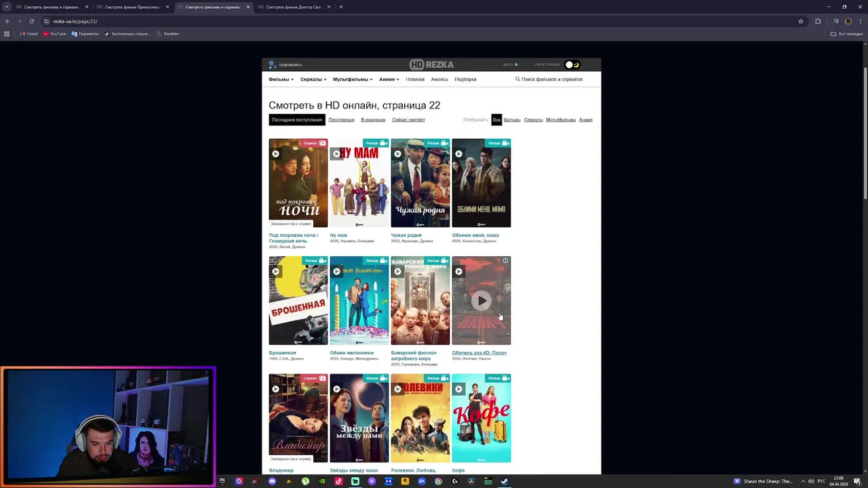
Task: Open the new tab plus button
Action: [341, 7]
